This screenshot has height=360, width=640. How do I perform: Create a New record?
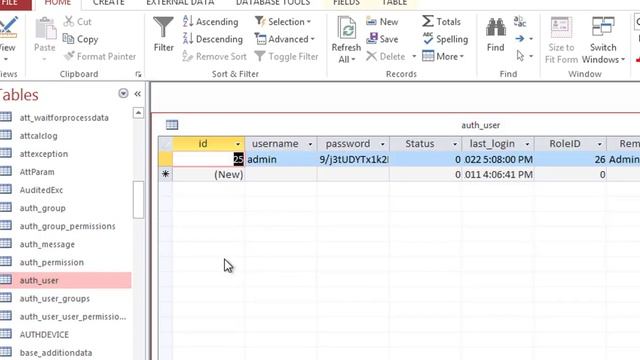[382, 22]
